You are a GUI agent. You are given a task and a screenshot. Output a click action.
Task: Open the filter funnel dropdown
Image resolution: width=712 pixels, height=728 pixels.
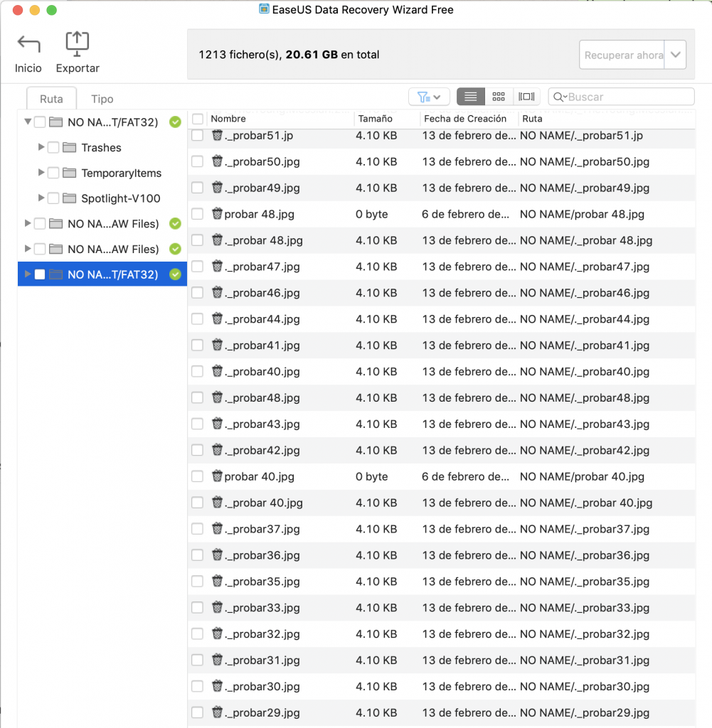pyautogui.click(x=429, y=97)
